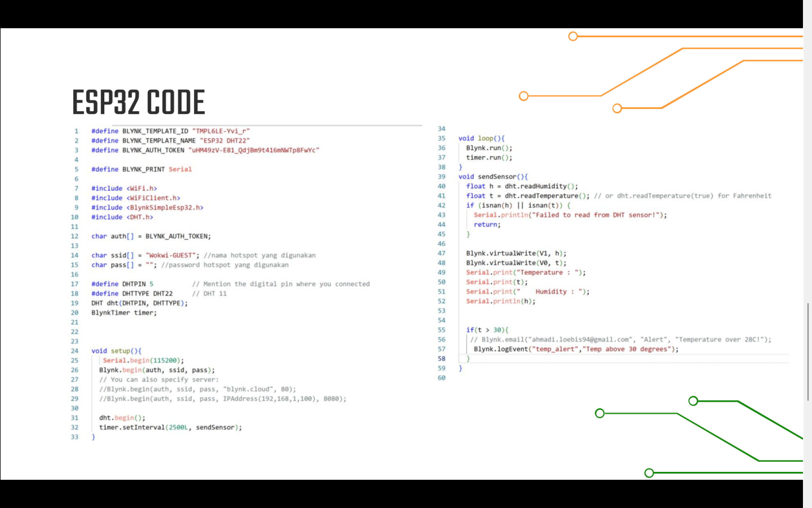The width and height of the screenshot is (812, 508).
Task: Click the vertical scrollbar thumb at right edge
Action: tap(808, 352)
